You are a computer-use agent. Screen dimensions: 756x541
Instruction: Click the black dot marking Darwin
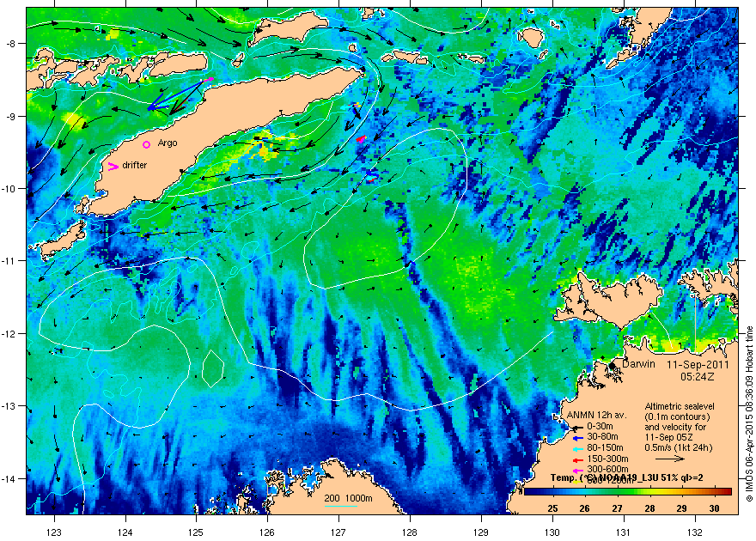point(613,366)
